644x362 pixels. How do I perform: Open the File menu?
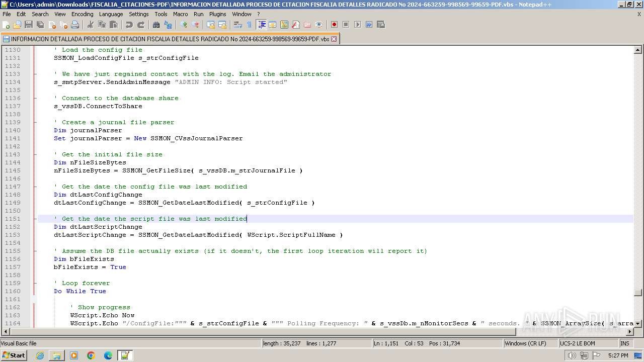7,14
